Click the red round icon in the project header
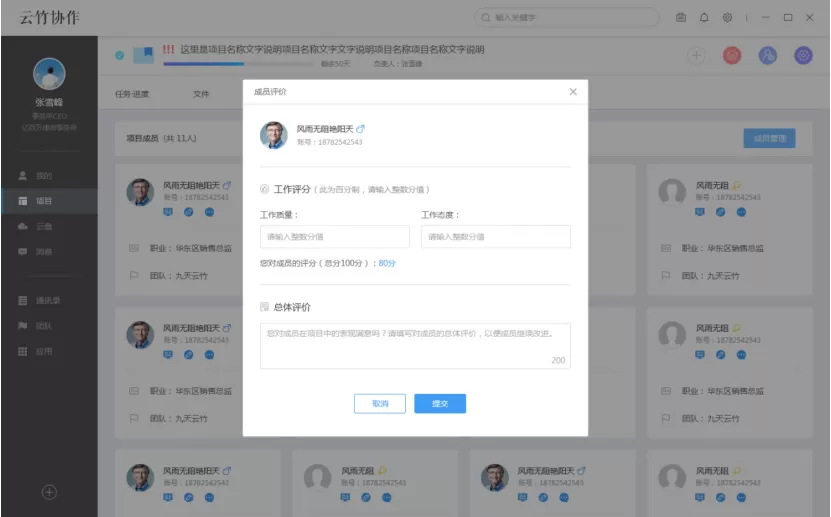The image size is (831, 517). 732,55
